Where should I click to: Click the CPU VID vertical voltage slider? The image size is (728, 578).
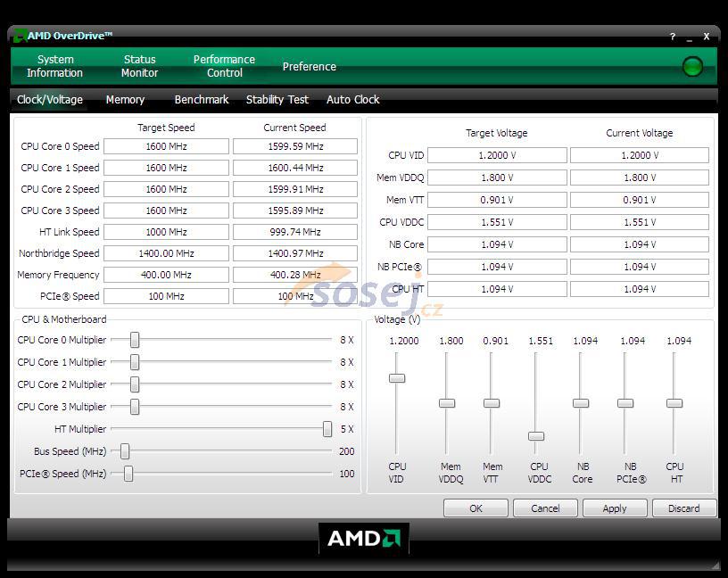tap(397, 378)
